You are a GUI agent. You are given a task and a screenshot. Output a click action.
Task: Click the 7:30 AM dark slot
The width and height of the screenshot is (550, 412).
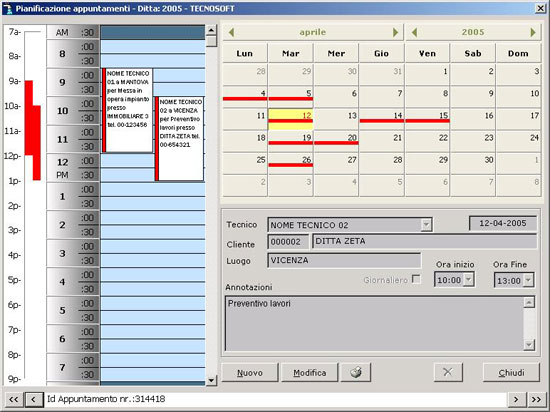click(153, 32)
